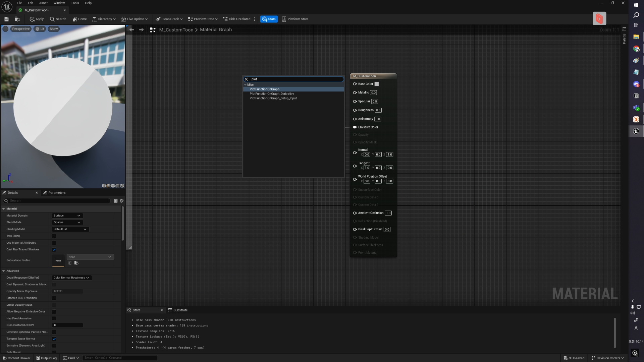
Task: Uncheck Cast Ray Traced Shadows
Action: [x=54, y=250]
